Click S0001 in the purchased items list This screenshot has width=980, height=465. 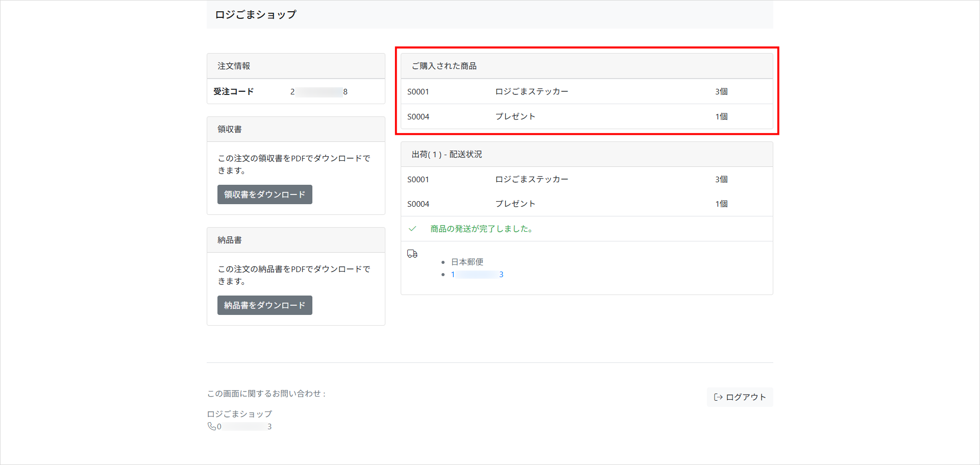tap(418, 92)
